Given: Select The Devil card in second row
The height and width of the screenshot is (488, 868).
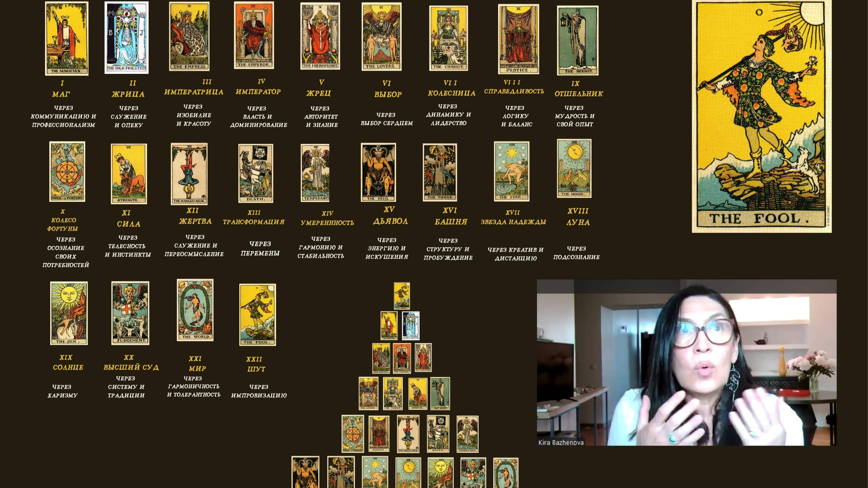Looking at the screenshot, I should pyautogui.click(x=378, y=172).
